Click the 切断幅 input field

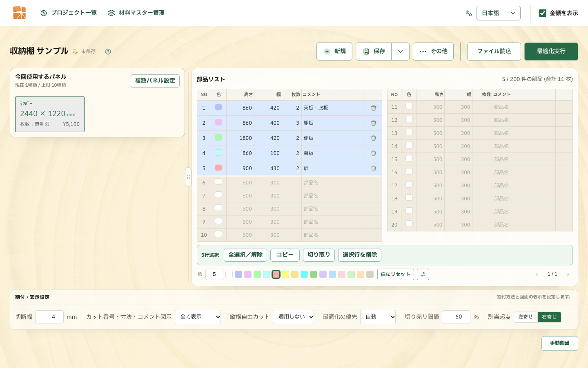point(49,317)
